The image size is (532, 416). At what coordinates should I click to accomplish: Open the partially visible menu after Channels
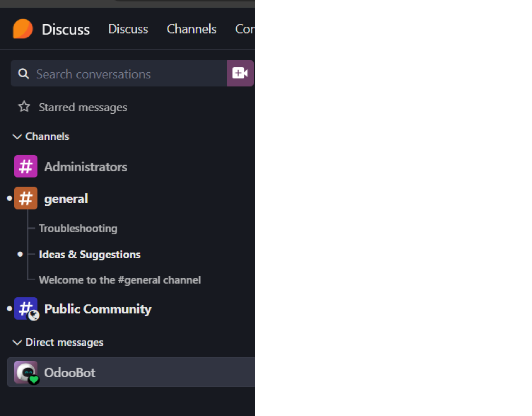245,29
